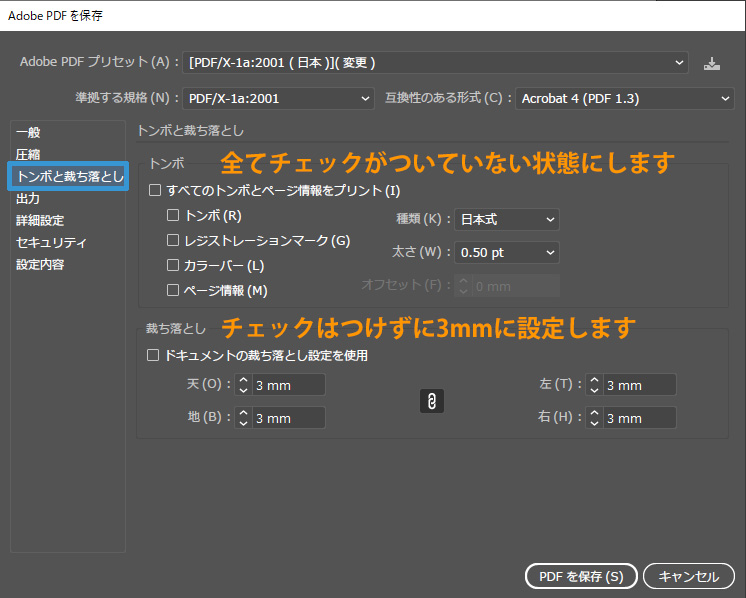Screen dimensions: 746x598
Task: Click the キャンセル button
Action: (688, 576)
